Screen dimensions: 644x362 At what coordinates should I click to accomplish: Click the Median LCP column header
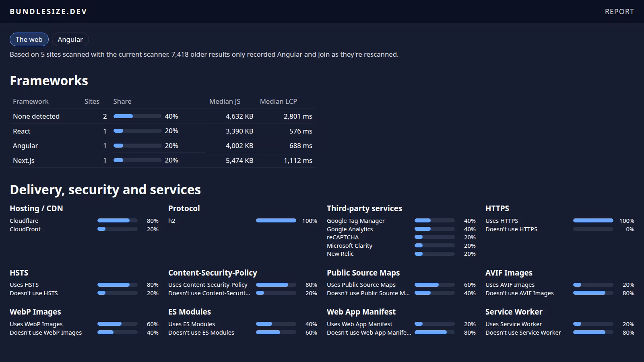click(279, 101)
